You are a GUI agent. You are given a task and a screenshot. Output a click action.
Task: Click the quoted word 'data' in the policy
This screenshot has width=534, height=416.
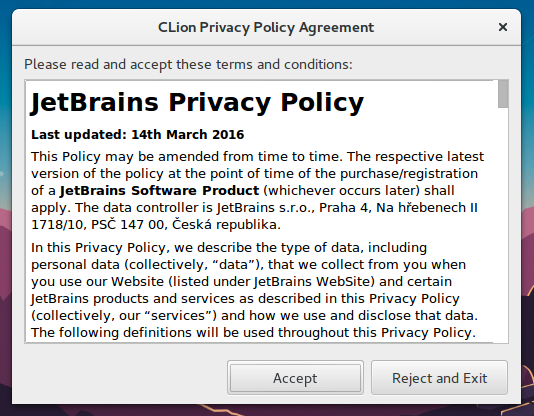coord(235,265)
